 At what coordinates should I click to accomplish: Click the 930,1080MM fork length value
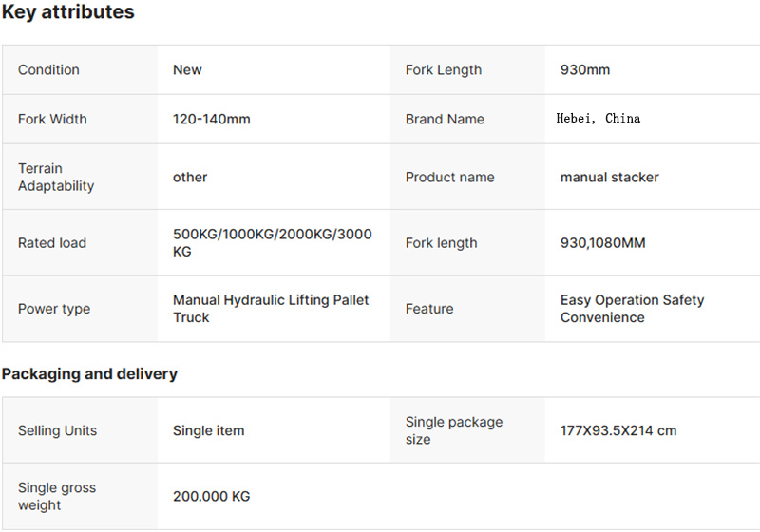[602, 243]
